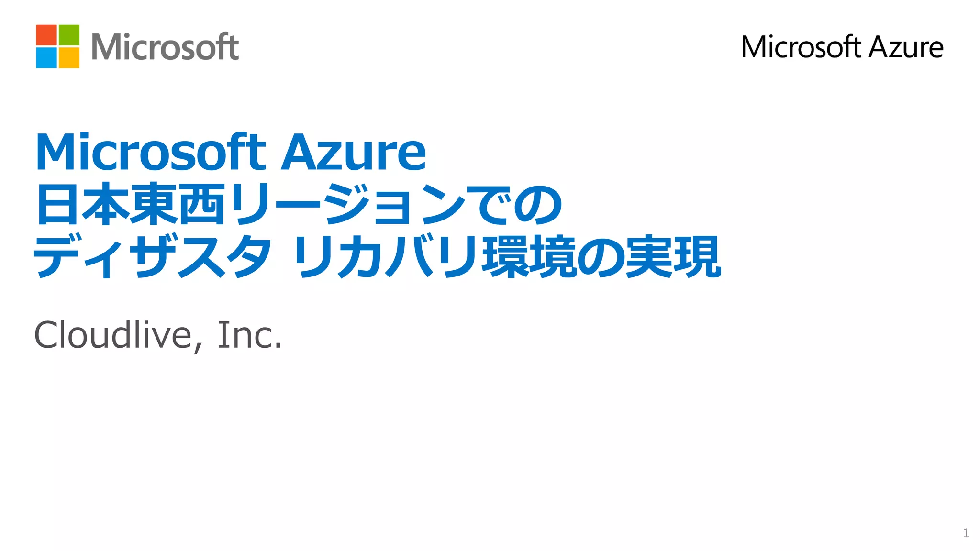This screenshot has height=551, width=980.
Task: Click the yellow square in Microsoft logo
Action: pyautogui.click(x=69, y=57)
